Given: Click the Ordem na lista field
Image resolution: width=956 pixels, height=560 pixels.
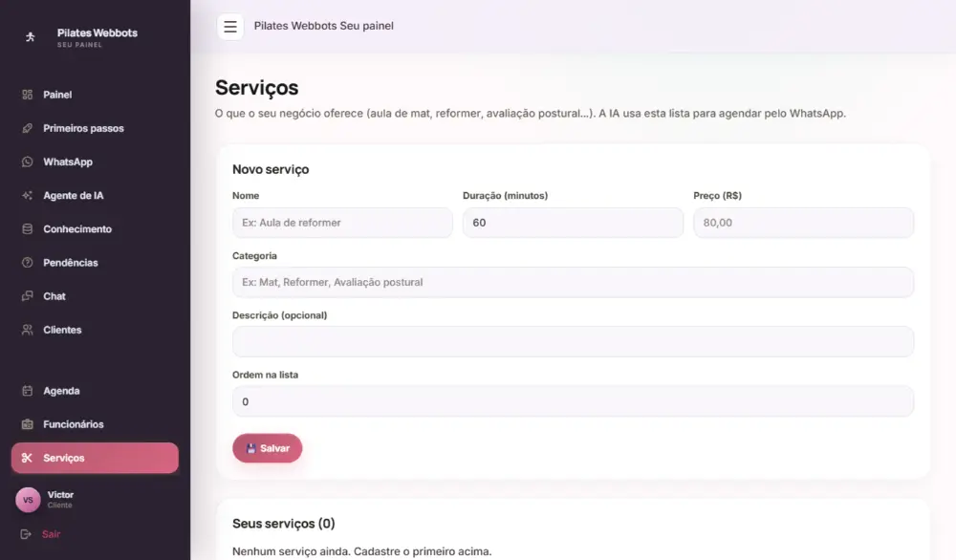Looking at the screenshot, I should click(x=573, y=401).
